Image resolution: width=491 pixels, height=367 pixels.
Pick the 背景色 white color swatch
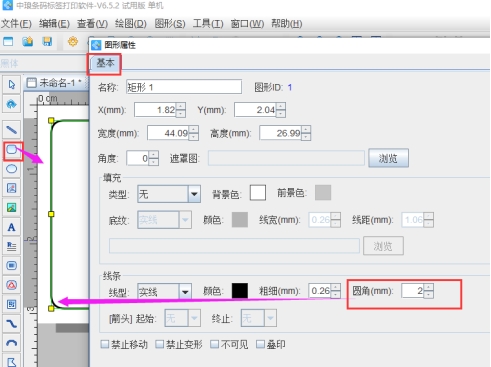pos(258,193)
